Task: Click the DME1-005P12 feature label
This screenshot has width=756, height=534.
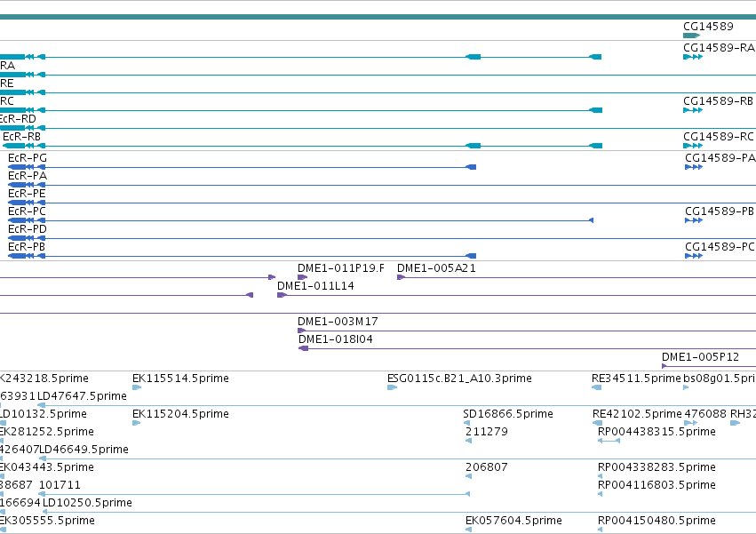Action: pos(700,357)
